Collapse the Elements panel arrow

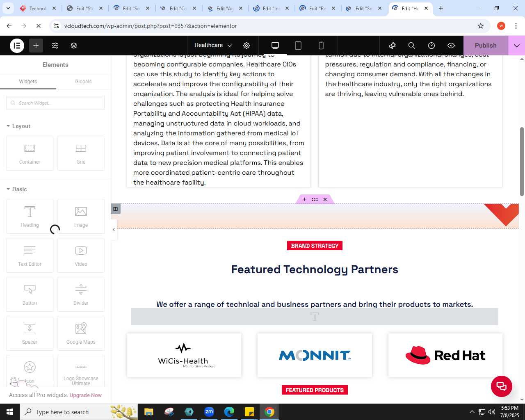tap(114, 230)
